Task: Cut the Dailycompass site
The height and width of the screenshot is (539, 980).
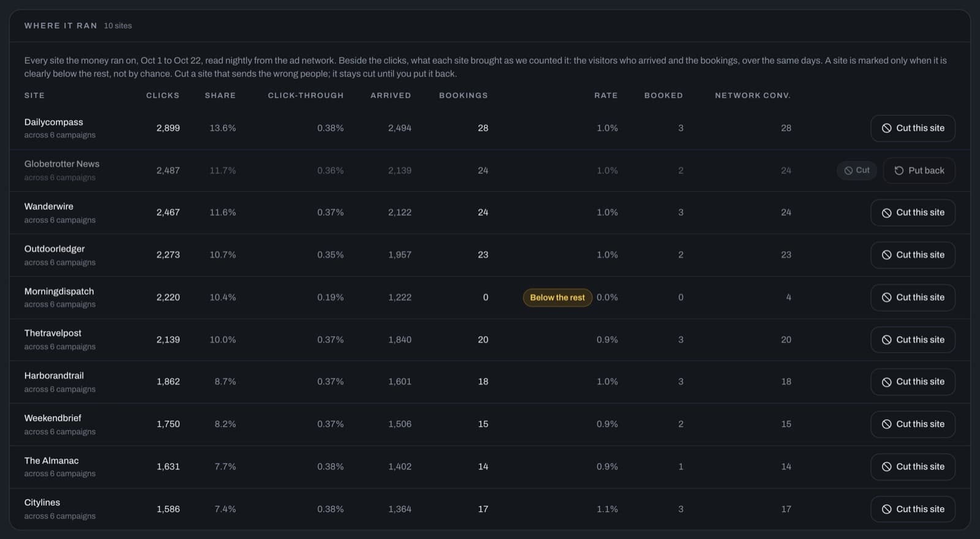Action: (x=913, y=128)
